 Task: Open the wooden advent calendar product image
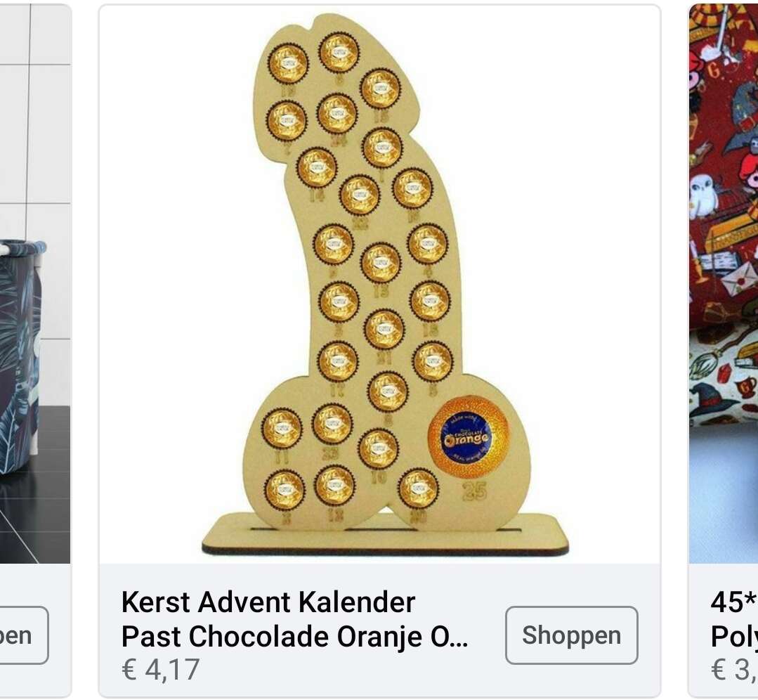tap(379, 285)
